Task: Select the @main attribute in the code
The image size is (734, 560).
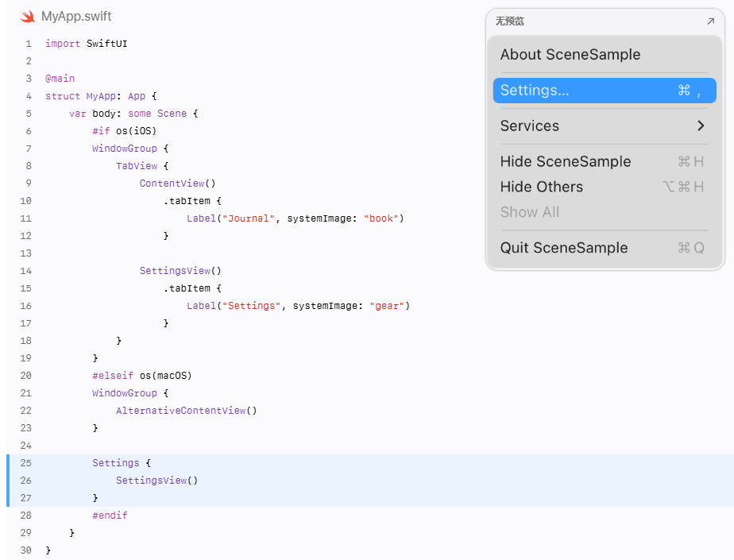Action: (x=60, y=78)
